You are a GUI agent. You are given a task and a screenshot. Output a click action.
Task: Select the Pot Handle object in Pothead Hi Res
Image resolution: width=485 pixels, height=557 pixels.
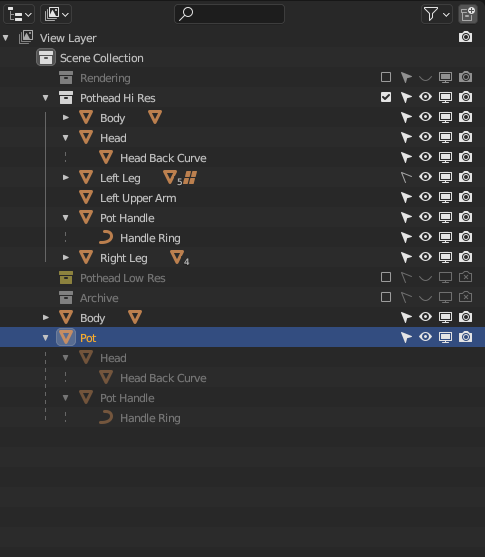pyautogui.click(x=127, y=218)
